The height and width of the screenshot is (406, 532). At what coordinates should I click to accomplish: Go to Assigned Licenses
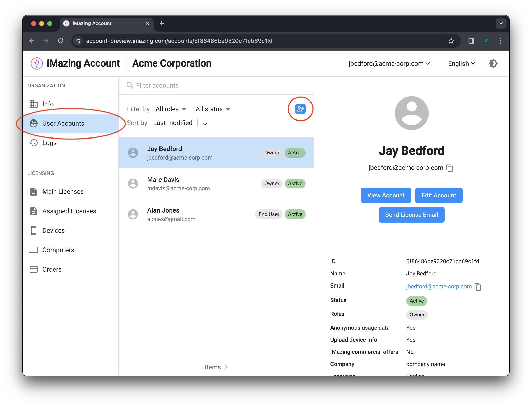71,211
